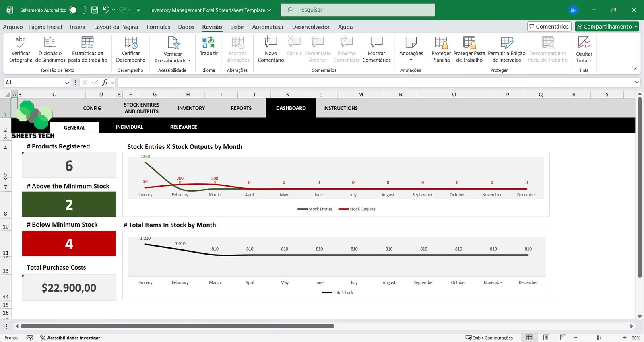The image size is (644, 342).
Task: Collapse the ribbon using the chevron
Action: 634,68
